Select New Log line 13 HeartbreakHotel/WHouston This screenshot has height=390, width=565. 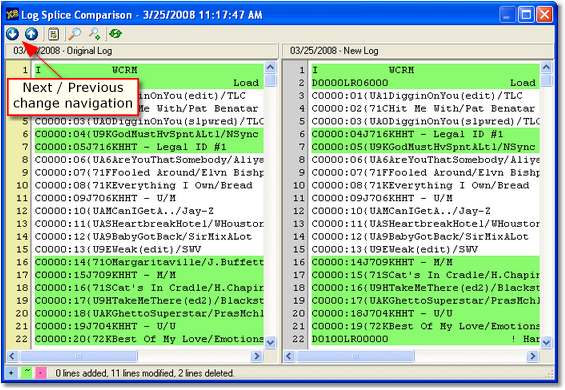point(426,224)
